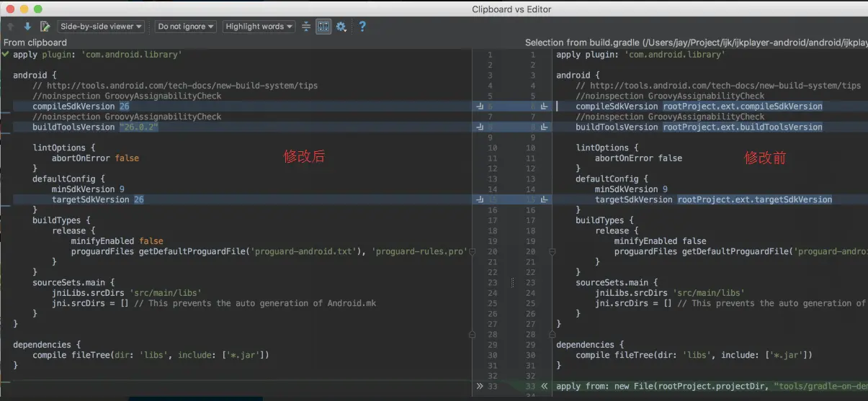Click jni.srcDirs line in left pane
This screenshot has height=401, width=868.
213,303
